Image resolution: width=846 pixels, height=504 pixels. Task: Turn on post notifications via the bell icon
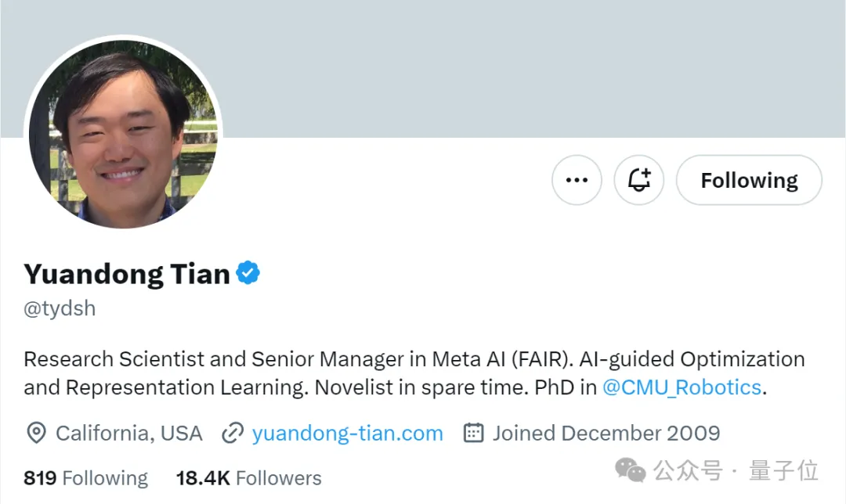tap(639, 180)
